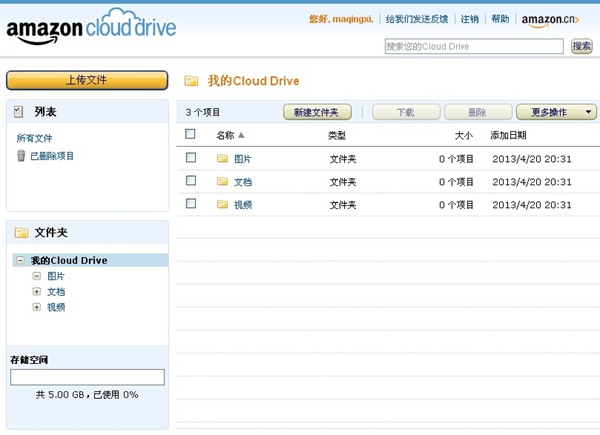
Task: Open the 图片 folder name link
Action: pyautogui.click(x=243, y=159)
